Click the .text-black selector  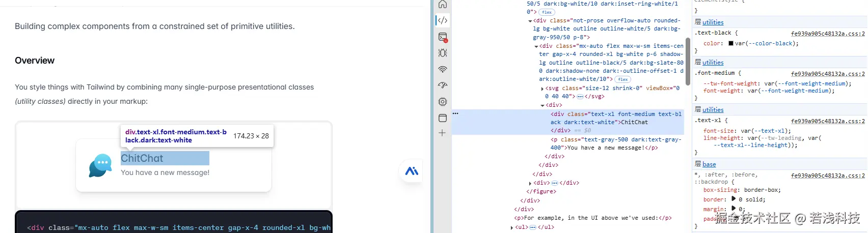click(x=713, y=33)
